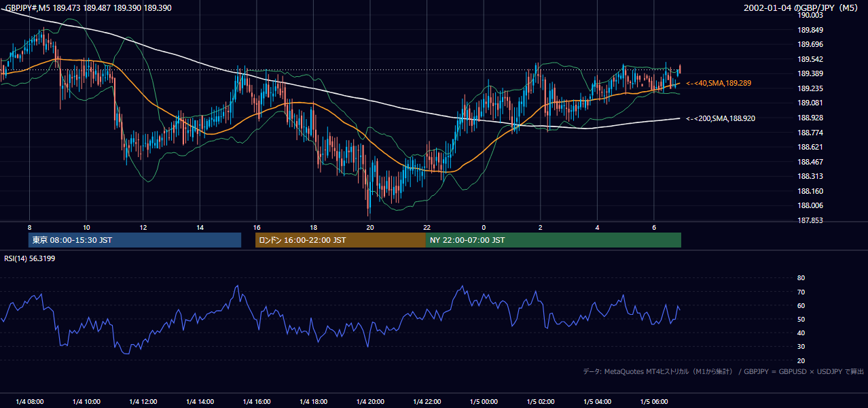Click the price level 188.313
Screen dimensions: 868x408
811,176
